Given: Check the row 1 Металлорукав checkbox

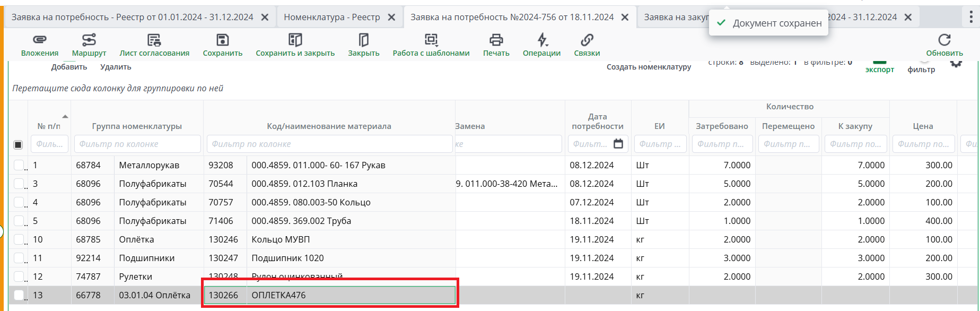Looking at the screenshot, I should coord(19,165).
